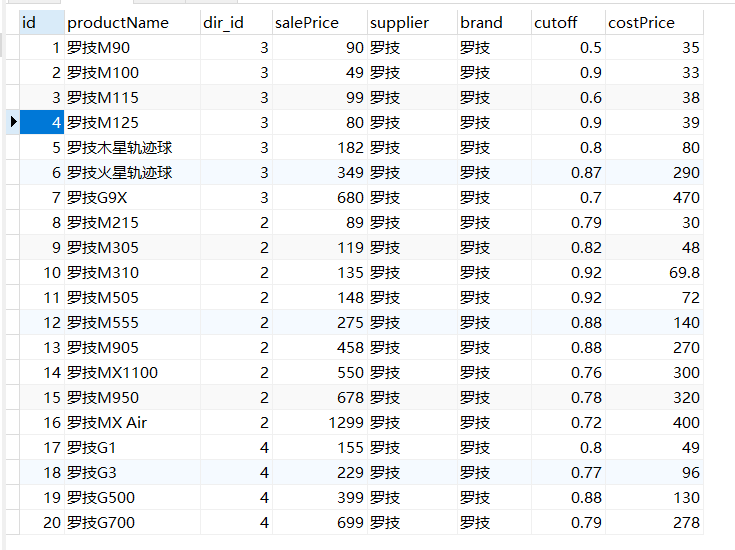Screen dimensions: 735x550
Task: Select the cutoff column header
Action: tap(568, 23)
